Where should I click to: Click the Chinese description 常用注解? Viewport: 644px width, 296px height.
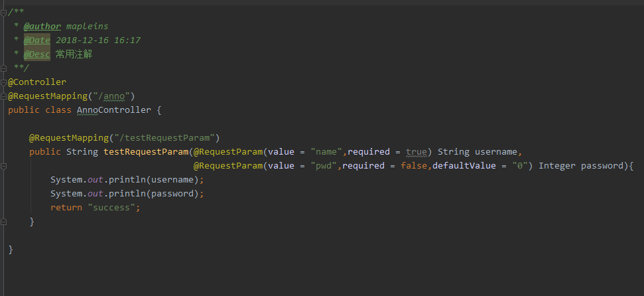click(x=74, y=54)
